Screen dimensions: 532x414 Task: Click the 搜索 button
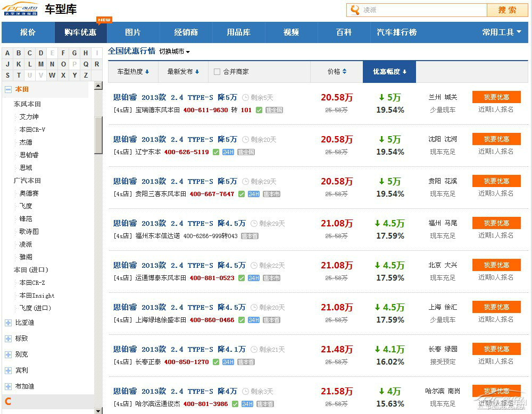tap(507, 10)
